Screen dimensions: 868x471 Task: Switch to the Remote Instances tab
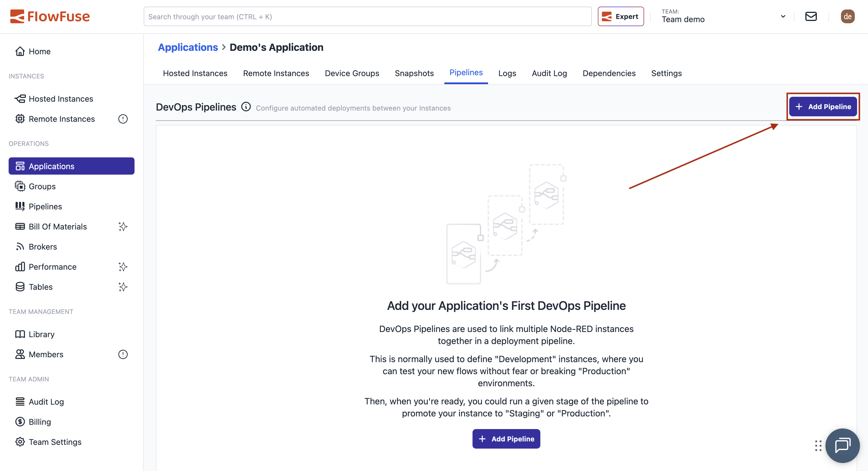point(276,73)
